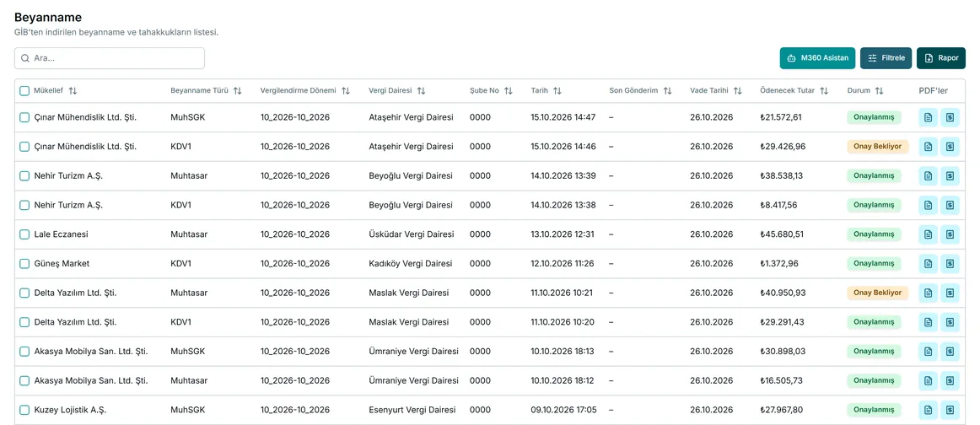
Task: Select the Nehir Turizm KDV1 row checkbox
Action: point(24,205)
